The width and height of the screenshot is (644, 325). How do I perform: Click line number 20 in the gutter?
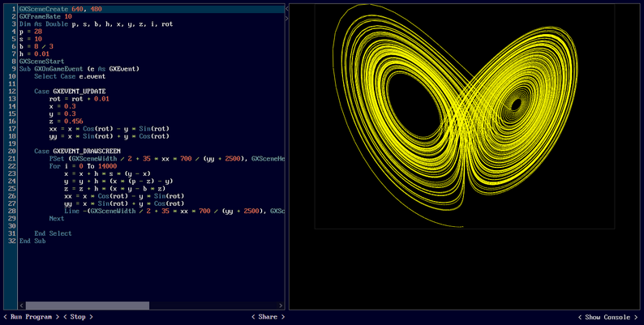[12, 151]
